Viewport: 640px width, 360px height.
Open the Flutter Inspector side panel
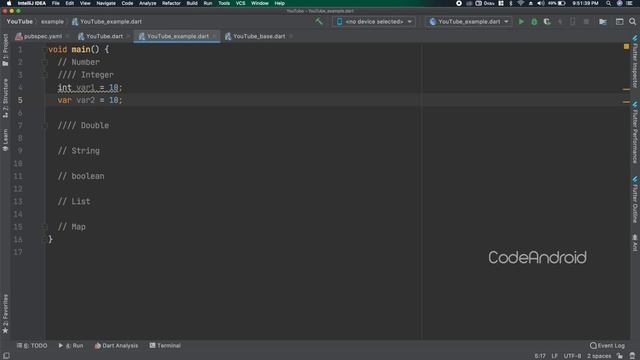click(635, 61)
